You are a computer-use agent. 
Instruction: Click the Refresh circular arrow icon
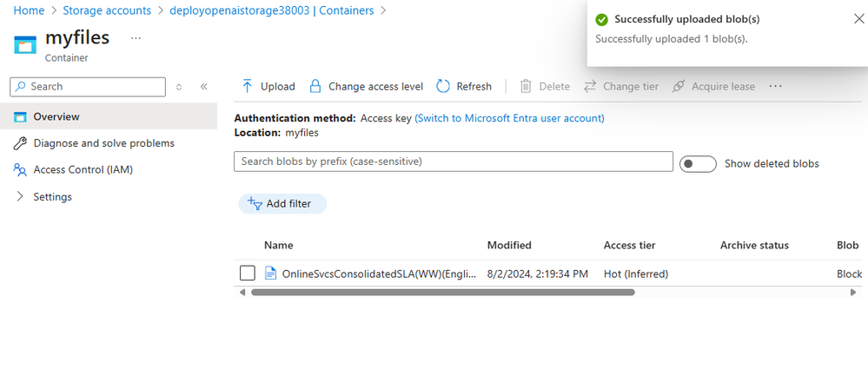[x=443, y=86]
